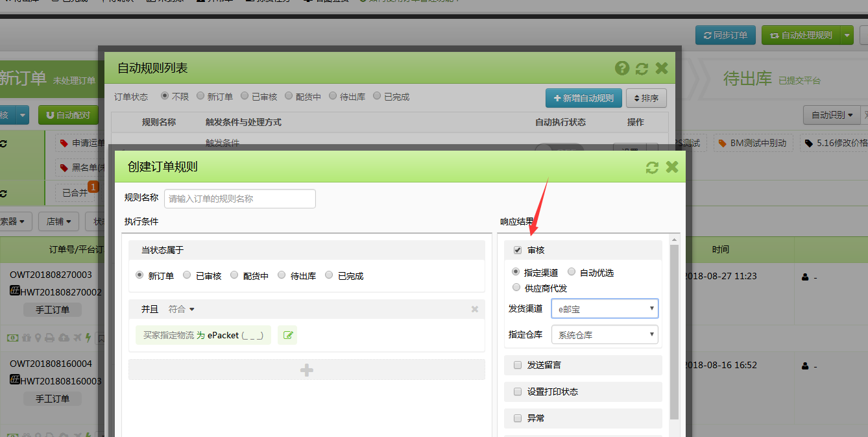Image resolution: width=868 pixels, height=437 pixels.
Task: Refresh the 创建订单规则 dialog
Action: (x=652, y=168)
